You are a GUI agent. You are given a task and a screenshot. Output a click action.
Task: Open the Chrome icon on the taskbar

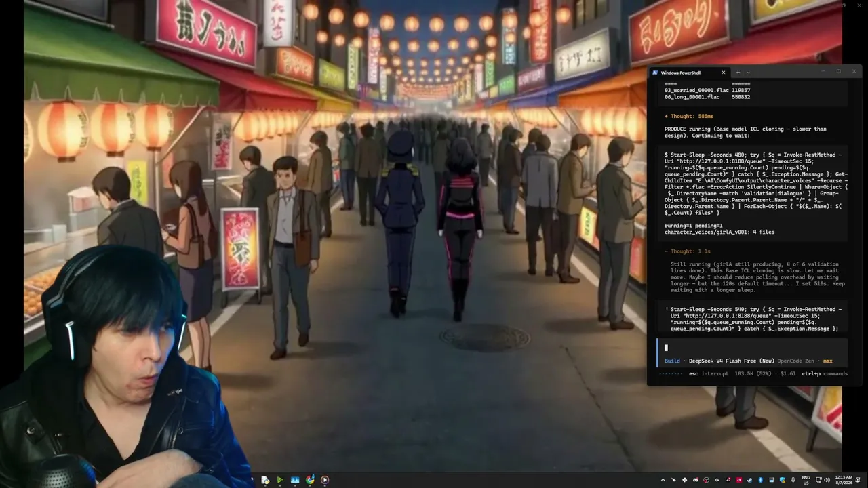click(310, 480)
